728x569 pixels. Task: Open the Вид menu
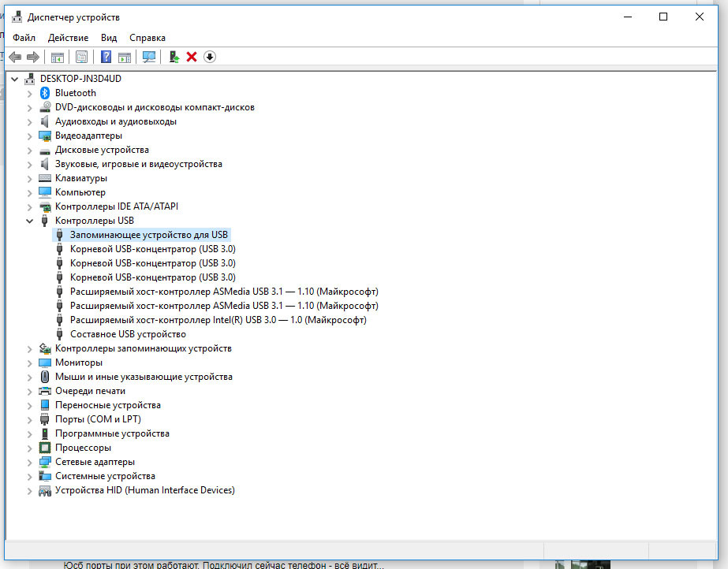pos(109,38)
